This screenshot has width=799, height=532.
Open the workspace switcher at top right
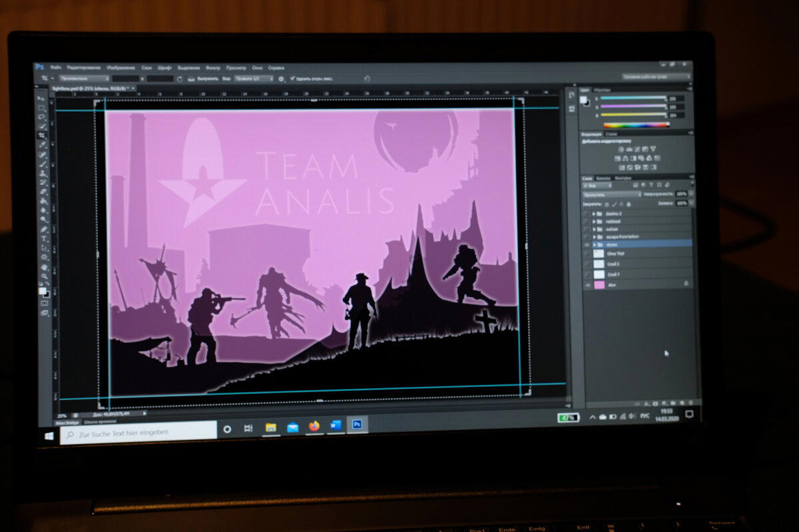click(657, 77)
